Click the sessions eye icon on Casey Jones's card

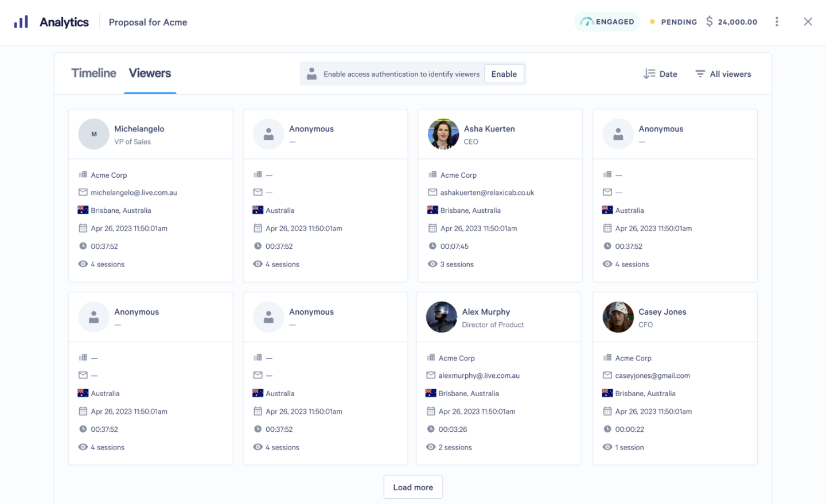[x=607, y=447]
